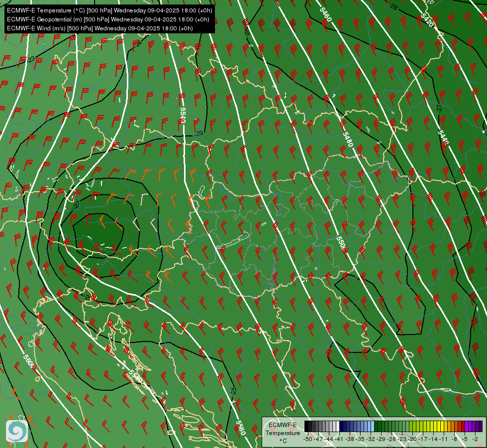Click the 5480 geopotential contour label
The width and height of the screenshot is (487, 448).
[348, 139]
